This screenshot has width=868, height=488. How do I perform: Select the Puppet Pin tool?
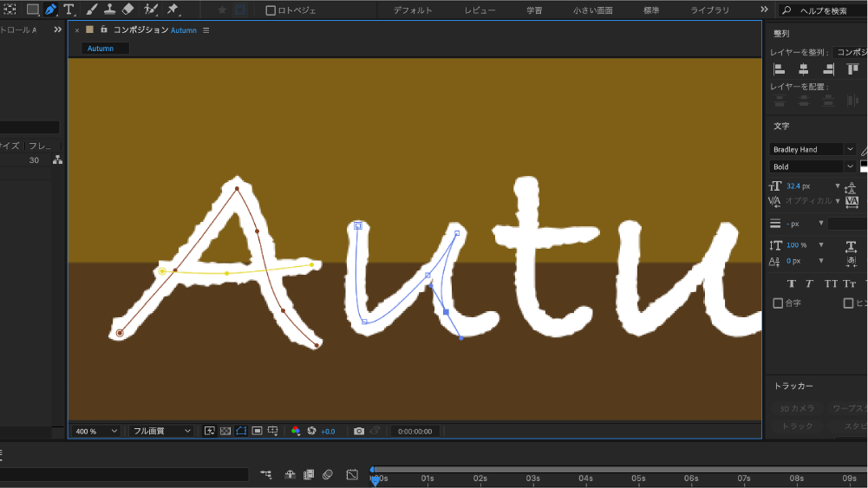pos(173,10)
